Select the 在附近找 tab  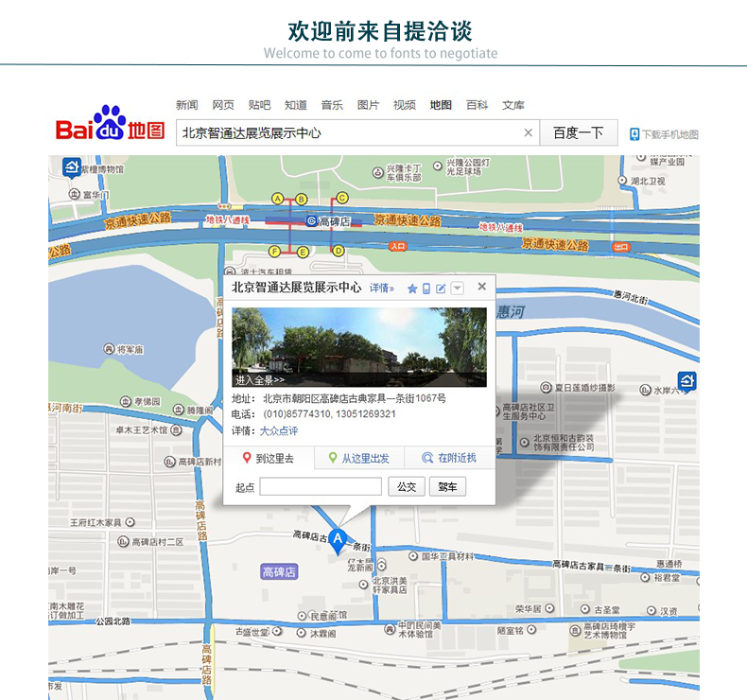(450, 459)
